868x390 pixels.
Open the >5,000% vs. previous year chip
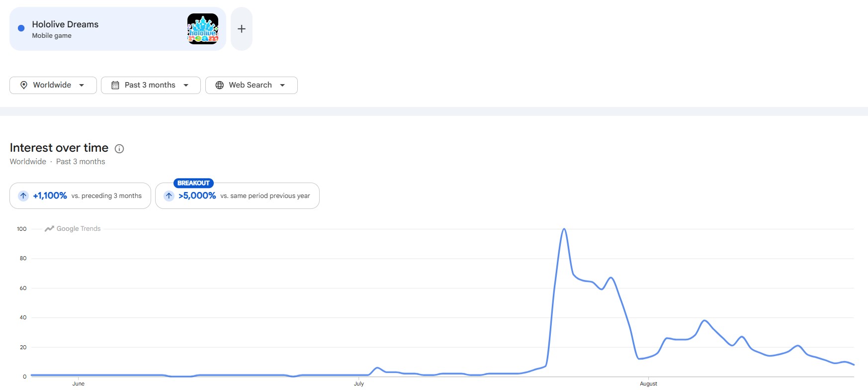(237, 195)
